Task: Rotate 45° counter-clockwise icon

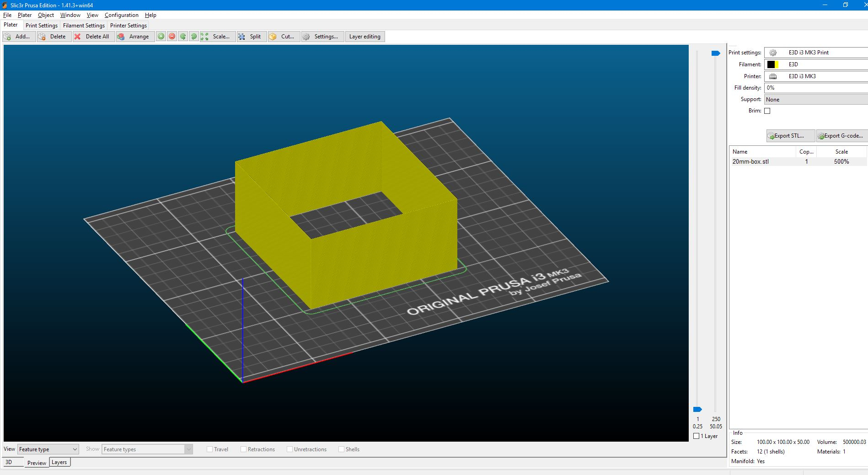Action: coord(183,37)
